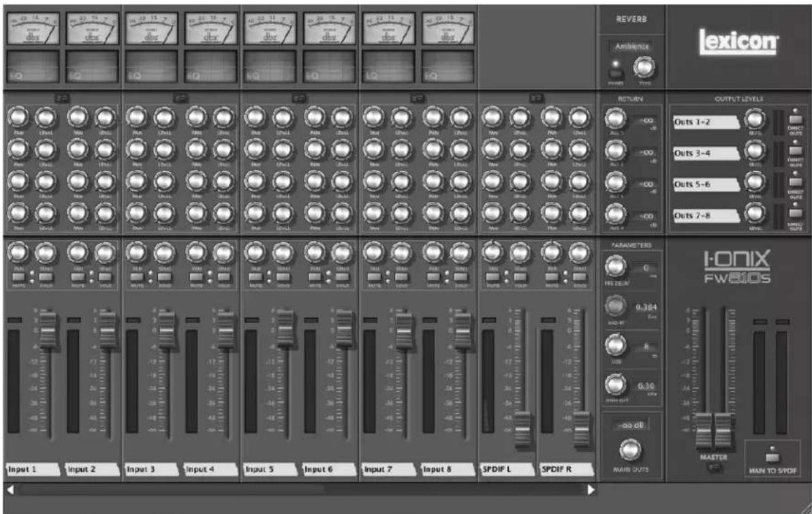
Task: Click the SPDIF L fader handle
Action: pyautogui.click(x=522, y=430)
